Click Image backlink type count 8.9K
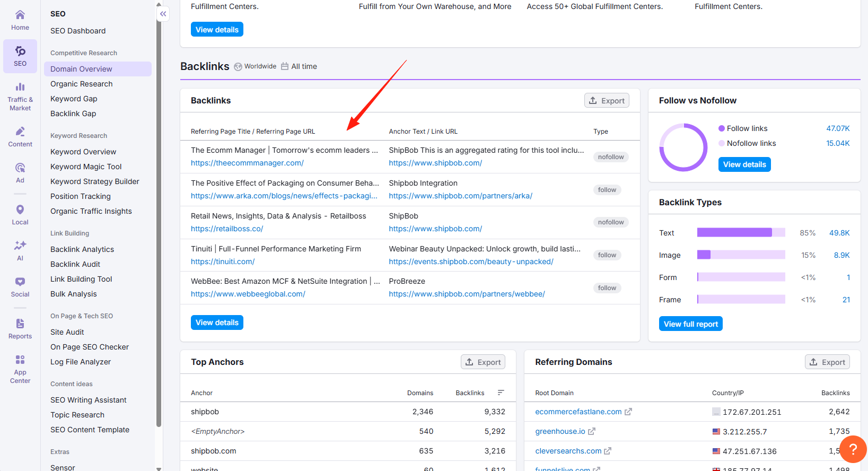 click(x=841, y=255)
